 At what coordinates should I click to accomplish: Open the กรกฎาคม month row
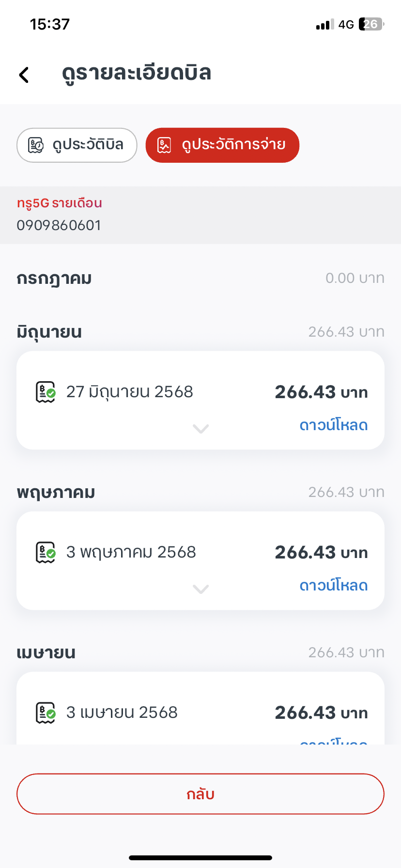[200, 279]
